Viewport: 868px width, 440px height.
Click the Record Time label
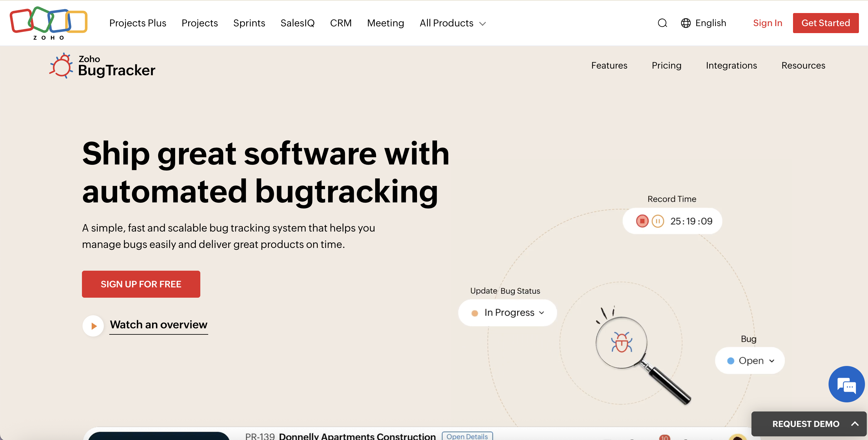pos(672,199)
